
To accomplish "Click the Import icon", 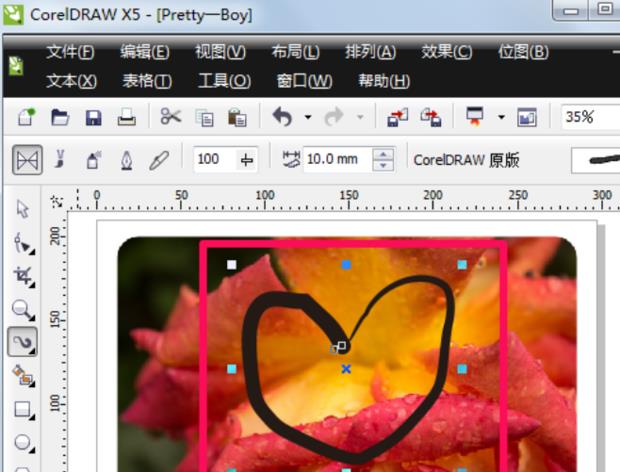I will tap(397, 118).
